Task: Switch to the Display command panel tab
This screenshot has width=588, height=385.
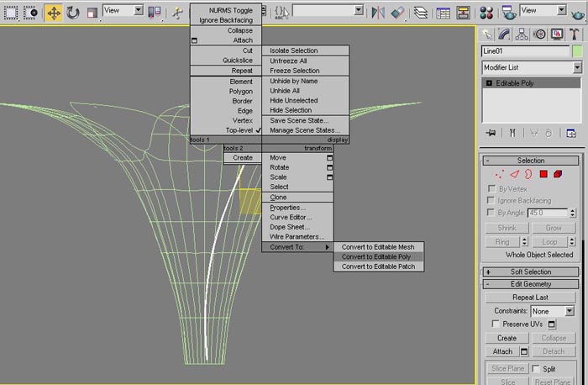Action: (557, 34)
